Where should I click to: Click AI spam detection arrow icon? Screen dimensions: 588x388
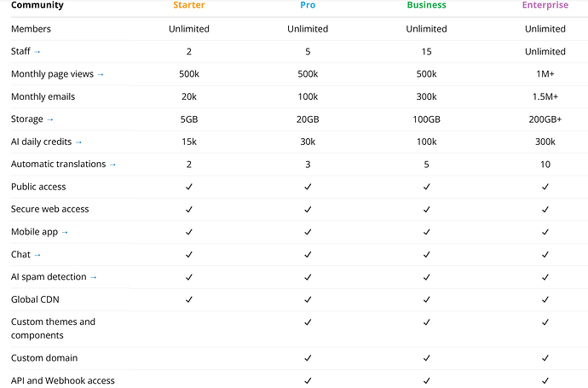94,277
